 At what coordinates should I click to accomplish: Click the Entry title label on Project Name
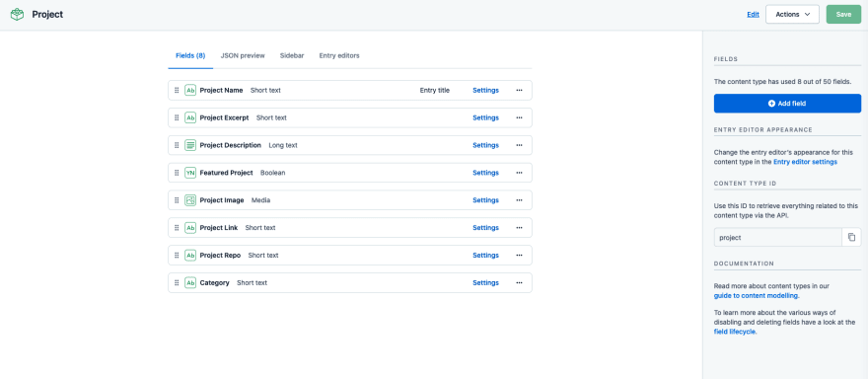click(435, 91)
